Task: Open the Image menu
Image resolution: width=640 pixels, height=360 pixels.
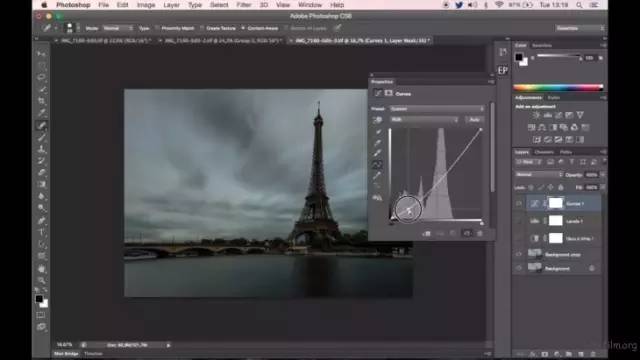Action: 146,5
